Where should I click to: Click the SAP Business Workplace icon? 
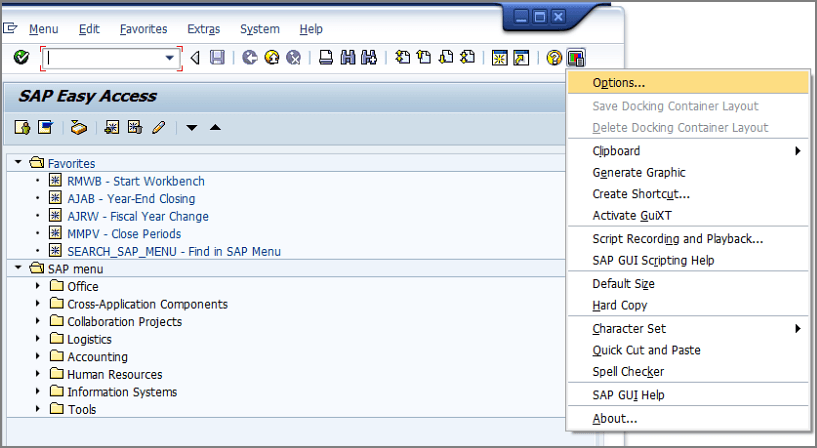(x=79, y=127)
